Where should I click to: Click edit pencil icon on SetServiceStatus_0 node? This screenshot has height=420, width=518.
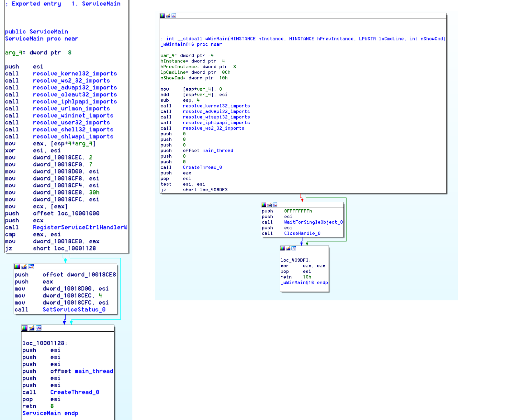pos(24,267)
